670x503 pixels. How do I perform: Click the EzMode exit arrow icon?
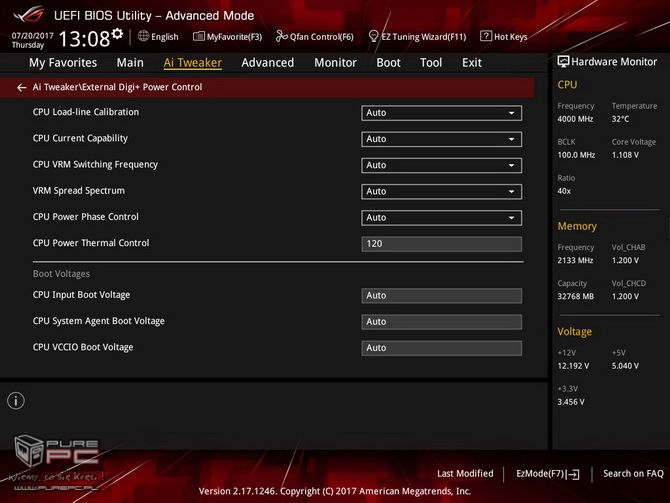tap(573, 474)
